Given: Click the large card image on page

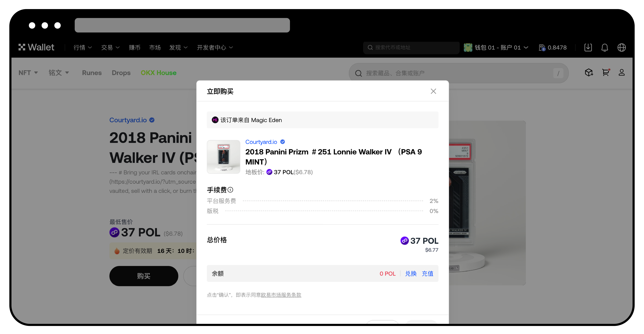Looking at the screenshot, I should [x=487, y=203].
